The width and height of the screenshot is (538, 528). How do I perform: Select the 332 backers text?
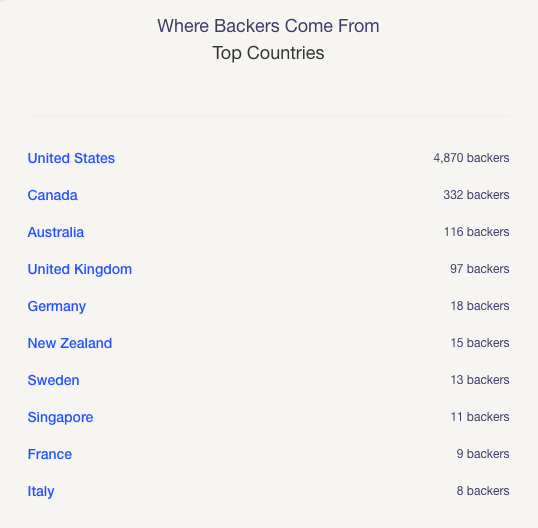(x=476, y=195)
